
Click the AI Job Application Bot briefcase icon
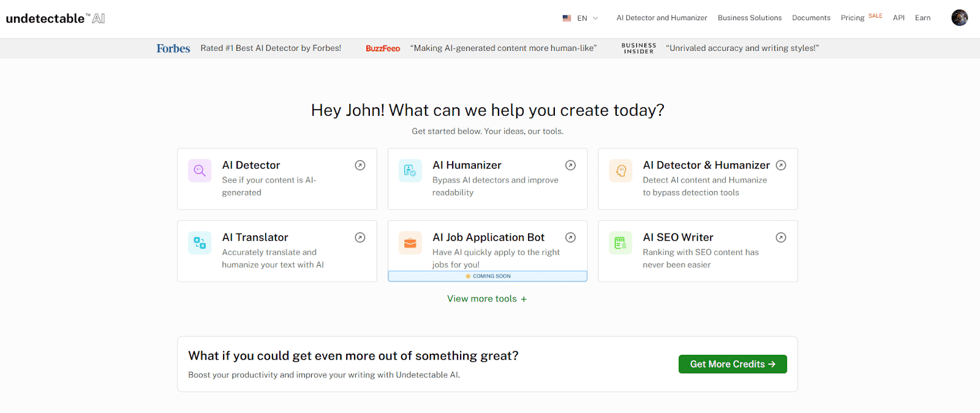tap(410, 243)
